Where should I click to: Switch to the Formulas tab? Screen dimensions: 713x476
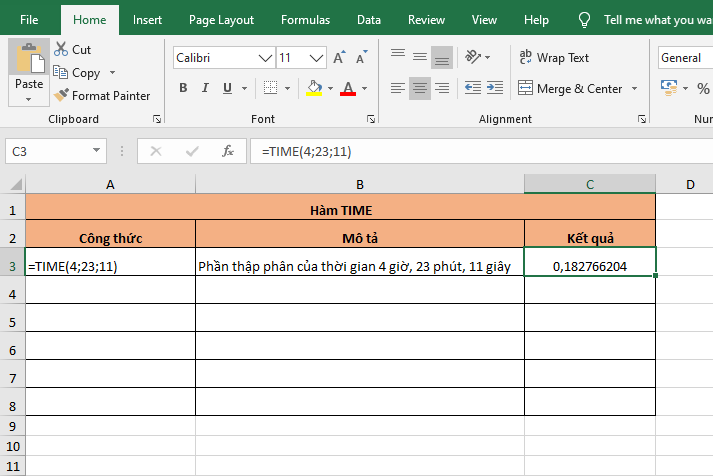point(306,20)
